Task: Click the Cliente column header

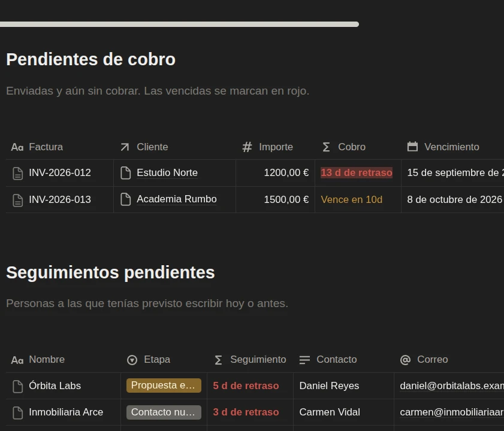Action: click(x=174, y=147)
